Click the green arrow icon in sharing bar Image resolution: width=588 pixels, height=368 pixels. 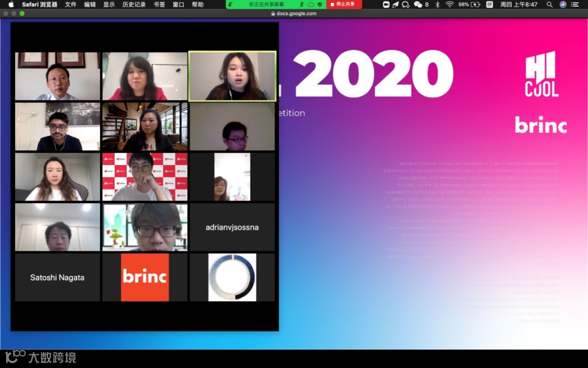coord(231,4)
